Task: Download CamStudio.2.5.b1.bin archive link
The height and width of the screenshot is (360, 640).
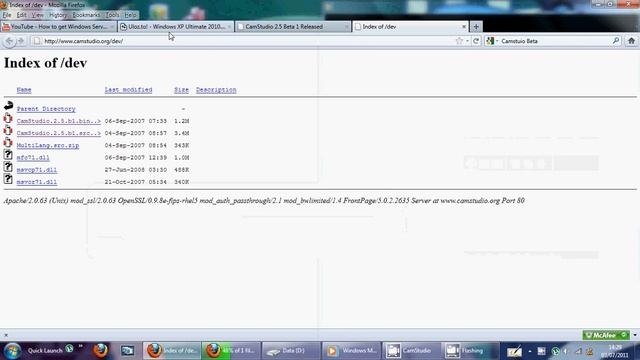Action: [59, 121]
